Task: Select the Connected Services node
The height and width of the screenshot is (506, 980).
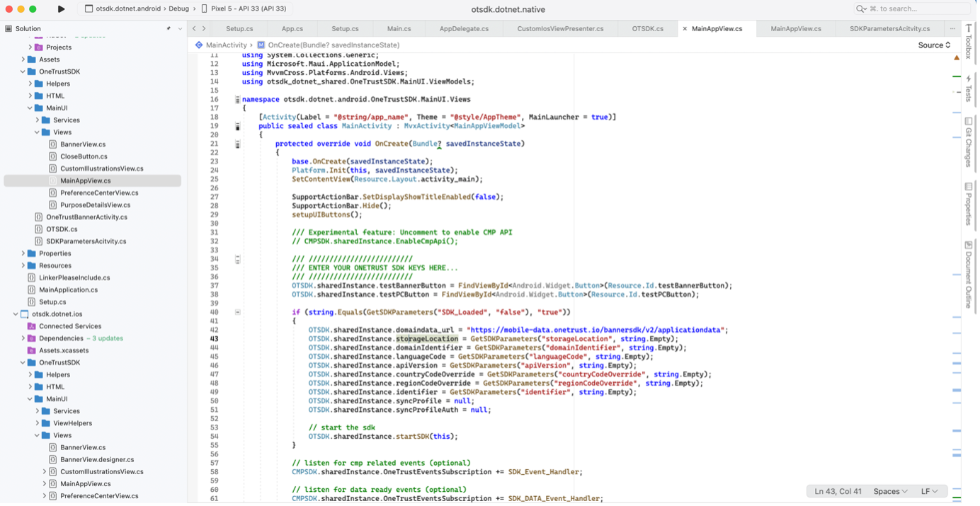Action: (x=70, y=326)
